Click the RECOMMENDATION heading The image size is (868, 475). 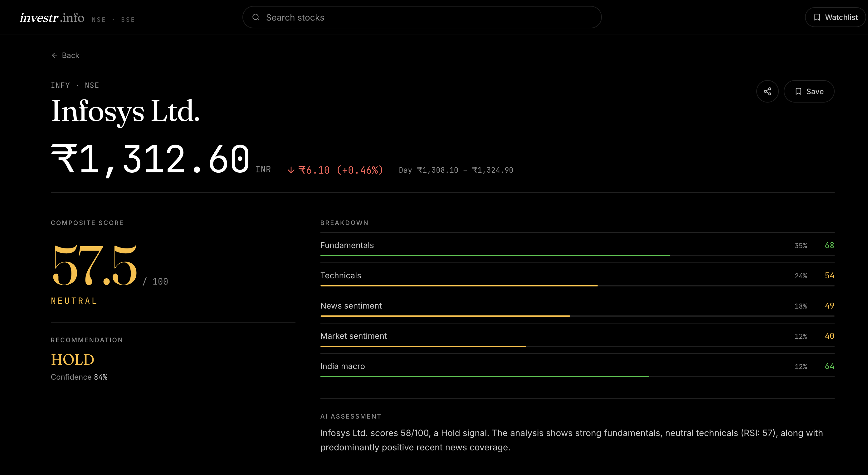pos(87,340)
